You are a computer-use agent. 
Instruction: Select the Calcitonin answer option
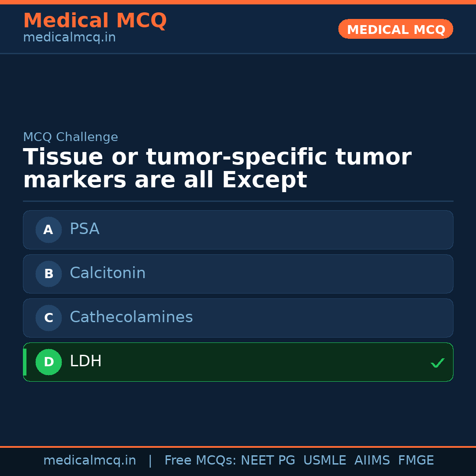(238, 274)
